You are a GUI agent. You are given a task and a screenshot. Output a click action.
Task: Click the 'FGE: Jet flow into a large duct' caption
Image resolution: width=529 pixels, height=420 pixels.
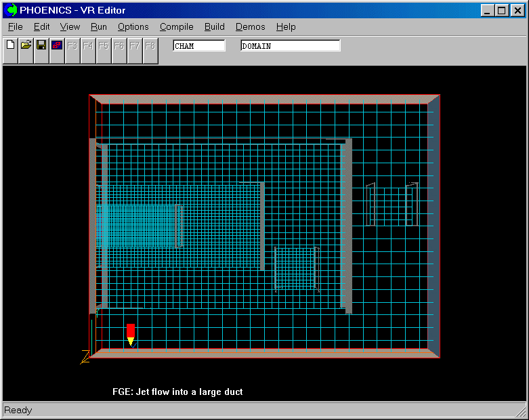pos(177,392)
